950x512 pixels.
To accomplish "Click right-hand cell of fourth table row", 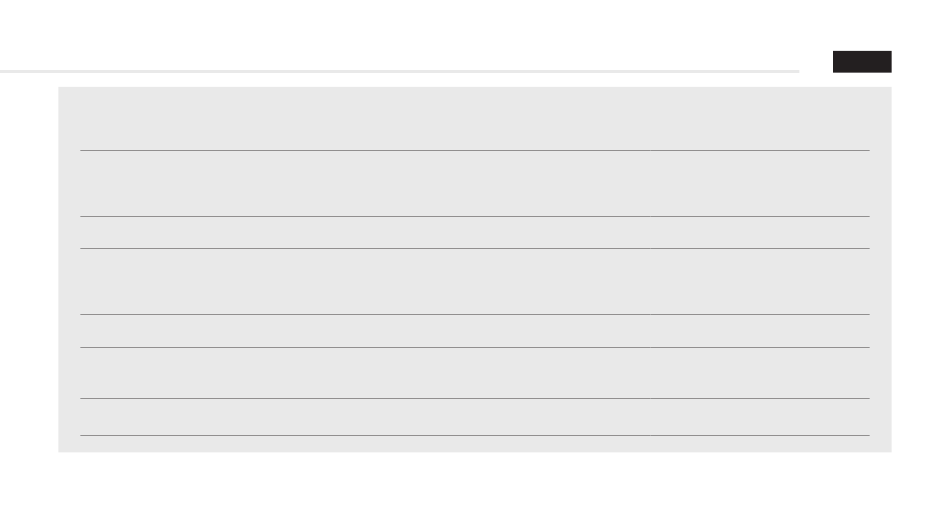I will tap(760, 282).
